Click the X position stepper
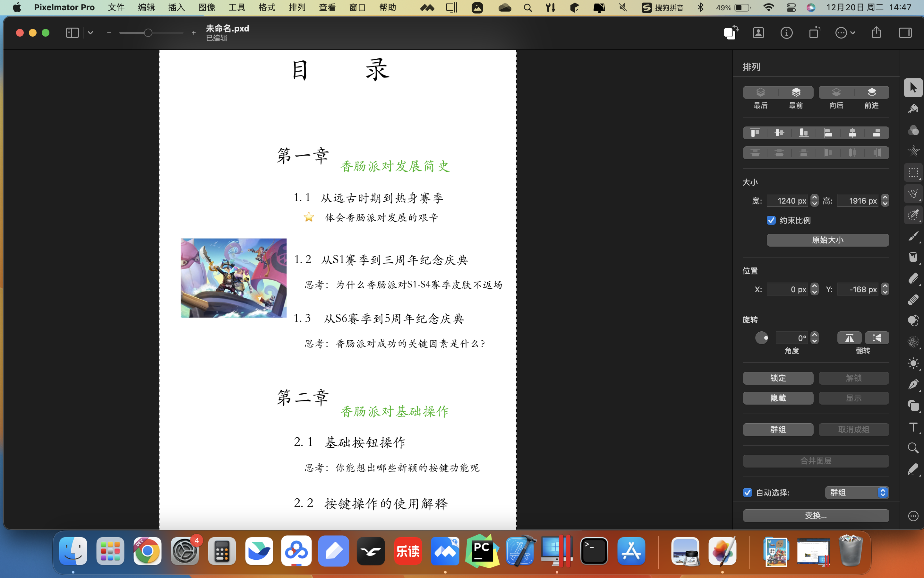 814,289
